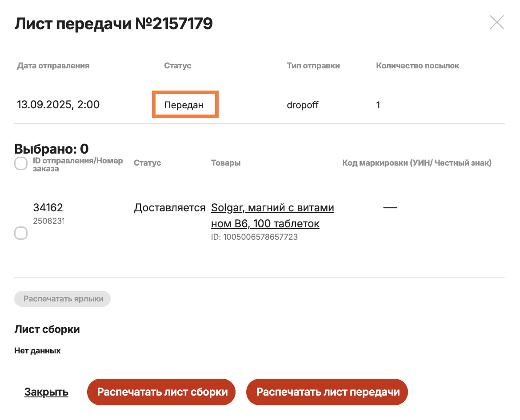Viewport: 520px width, 420px height.
Task: Click the departure date 13.09.2025, 2:00
Action: (x=58, y=105)
